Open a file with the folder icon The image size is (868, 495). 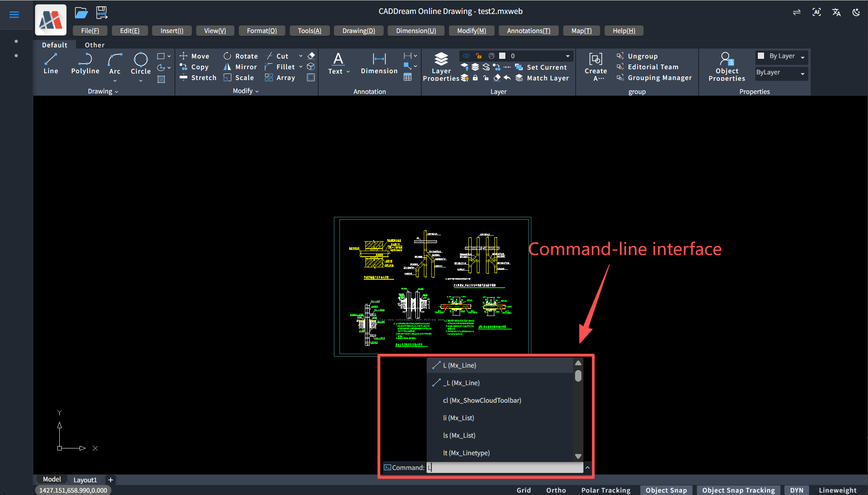click(81, 13)
